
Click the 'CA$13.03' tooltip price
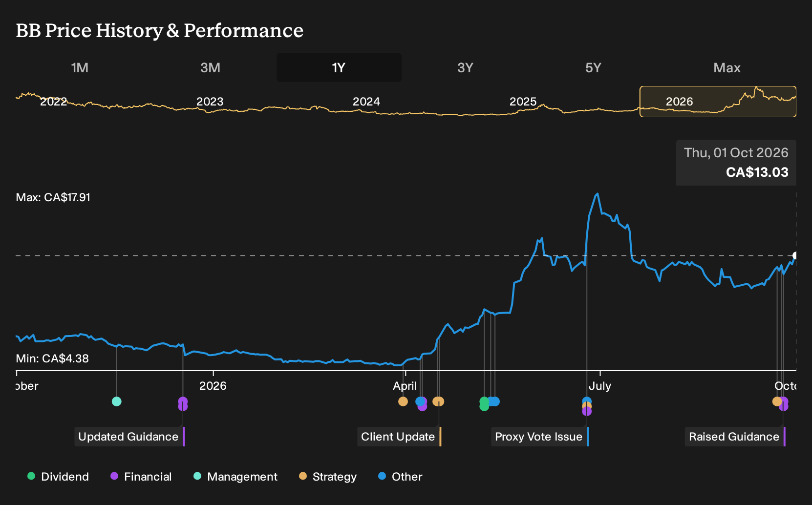757,172
